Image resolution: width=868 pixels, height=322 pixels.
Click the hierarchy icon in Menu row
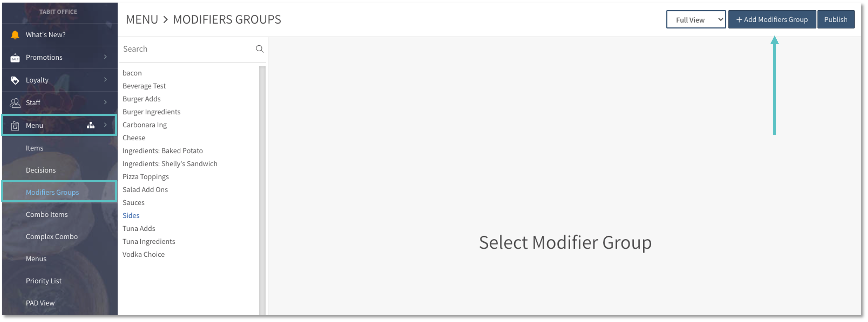[91, 125]
